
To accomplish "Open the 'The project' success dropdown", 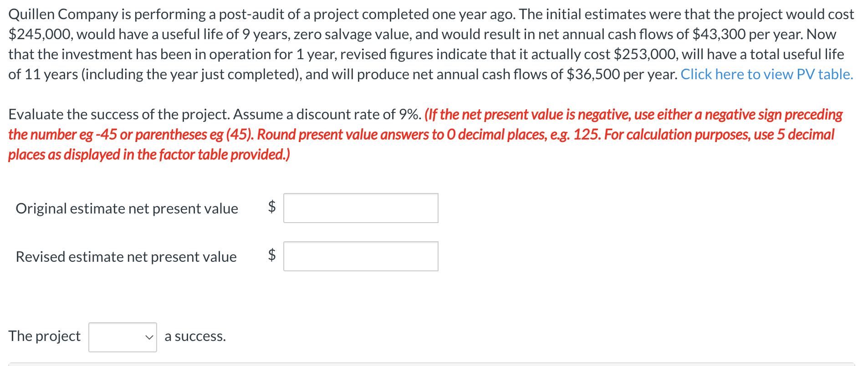I will tap(123, 337).
